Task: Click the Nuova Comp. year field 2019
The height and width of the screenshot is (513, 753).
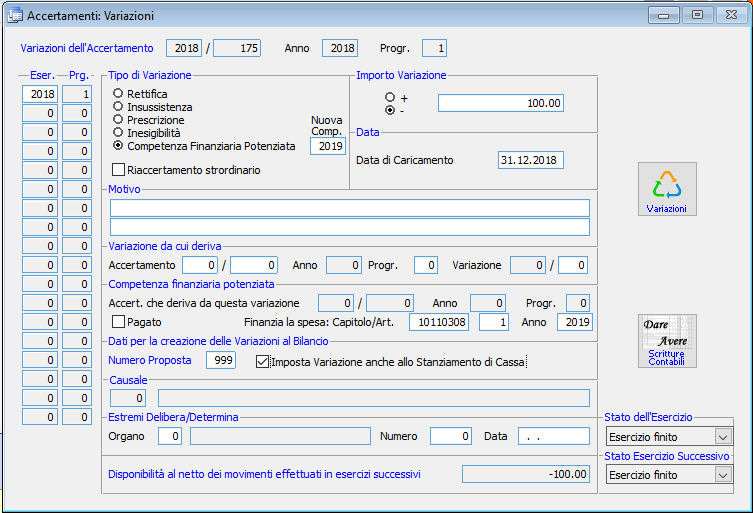Action: click(x=328, y=146)
